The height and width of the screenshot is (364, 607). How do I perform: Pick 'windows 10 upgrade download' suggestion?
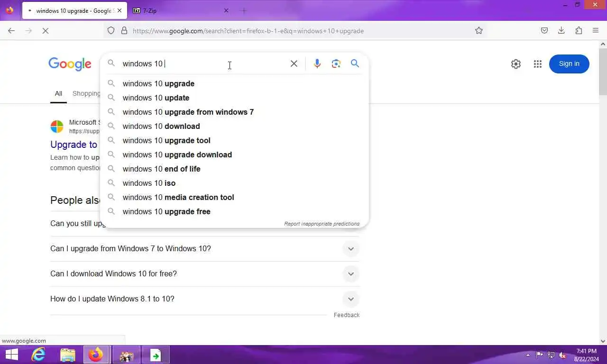point(234,155)
